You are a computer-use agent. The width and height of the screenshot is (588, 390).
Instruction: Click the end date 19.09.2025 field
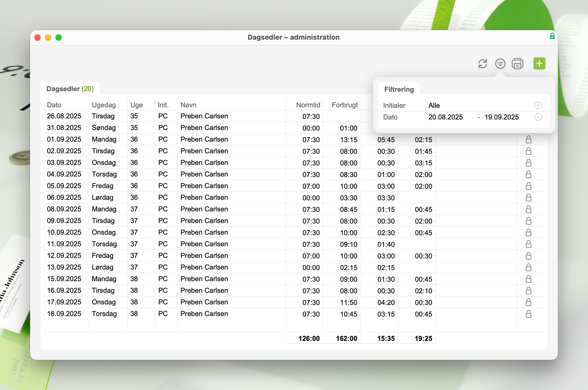pyautogui.click(x=501, y=117)
